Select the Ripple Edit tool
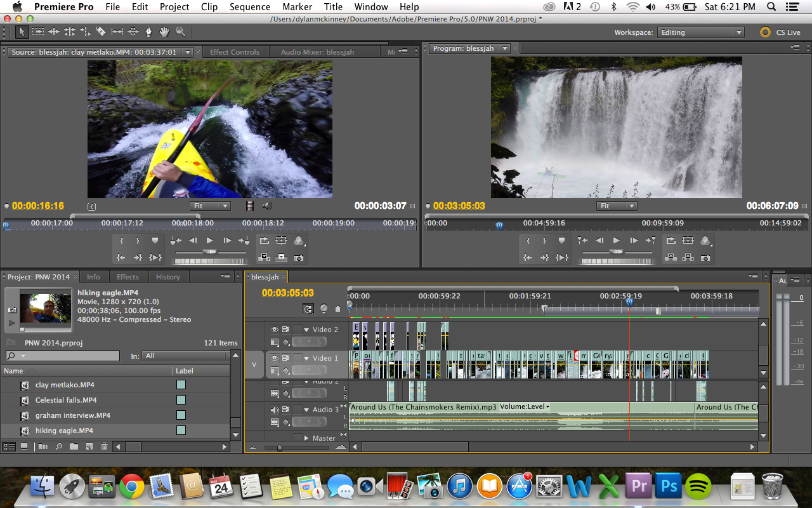Image resolution: width=812 pixels, height=508 pixels. click(54, 31)
